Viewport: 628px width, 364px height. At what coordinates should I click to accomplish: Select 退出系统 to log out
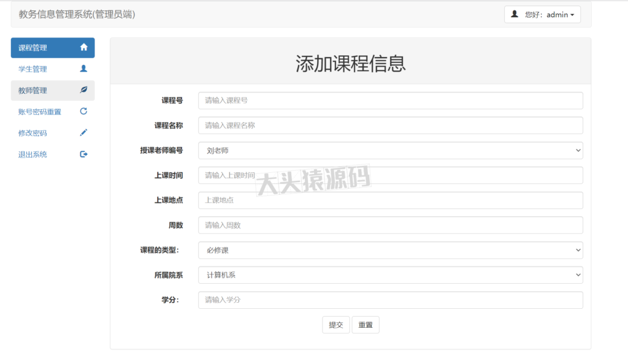coord(53,154)
